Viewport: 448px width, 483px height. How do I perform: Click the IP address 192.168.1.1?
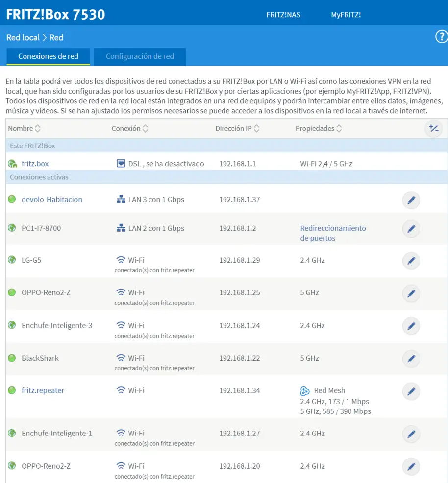click(238, 164)
